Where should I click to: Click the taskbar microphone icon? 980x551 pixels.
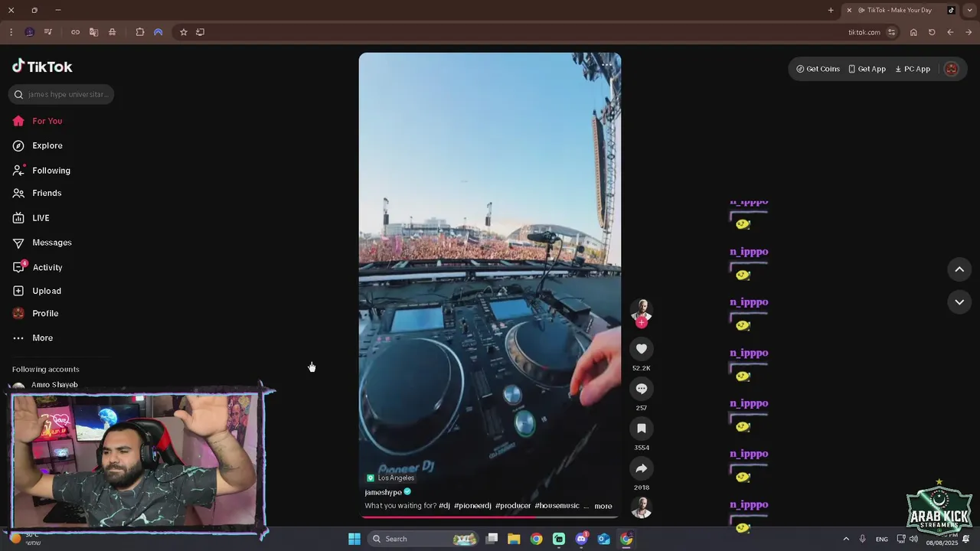point(862,539)
